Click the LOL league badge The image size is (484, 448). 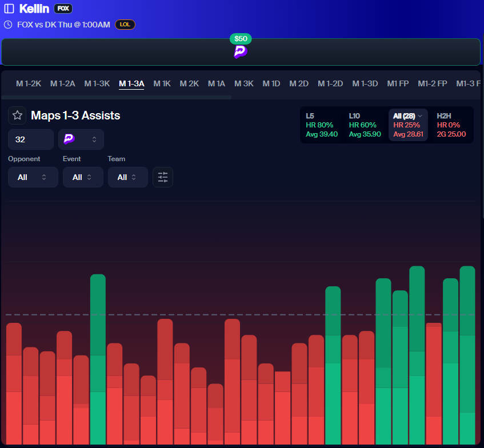125,25
